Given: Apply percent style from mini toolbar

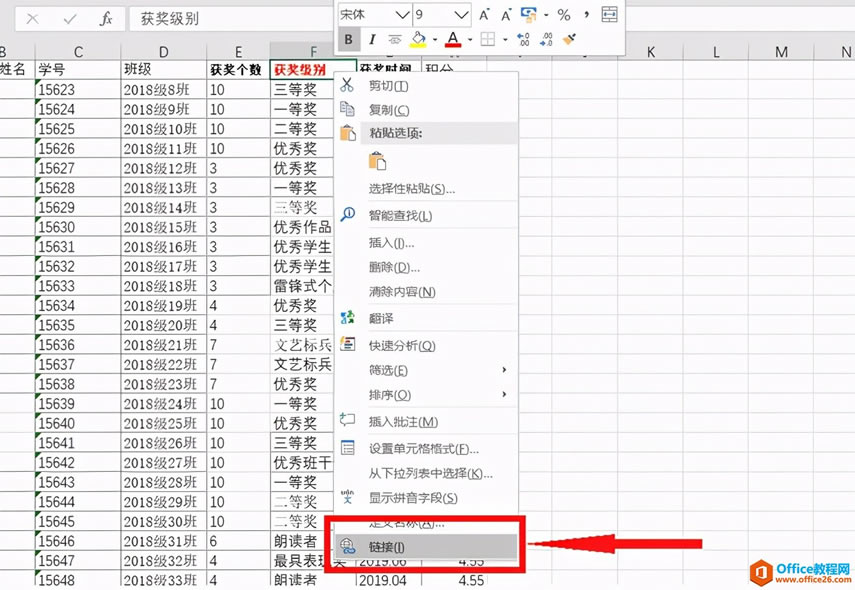Looking at the screenshot, I should (564, 15).
